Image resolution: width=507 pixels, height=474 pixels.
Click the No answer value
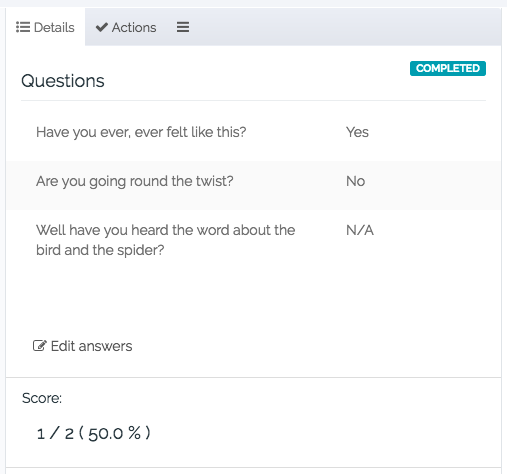[x=356, y=181]
